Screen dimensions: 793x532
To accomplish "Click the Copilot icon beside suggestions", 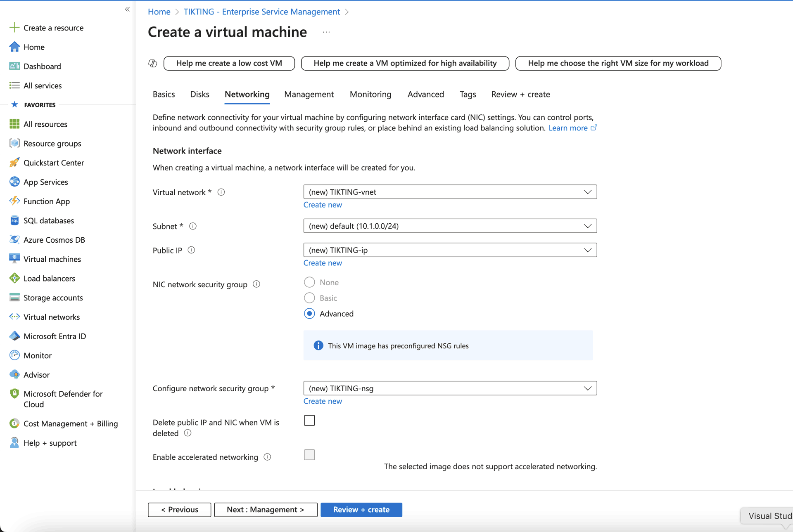I will tap(153, 63).
